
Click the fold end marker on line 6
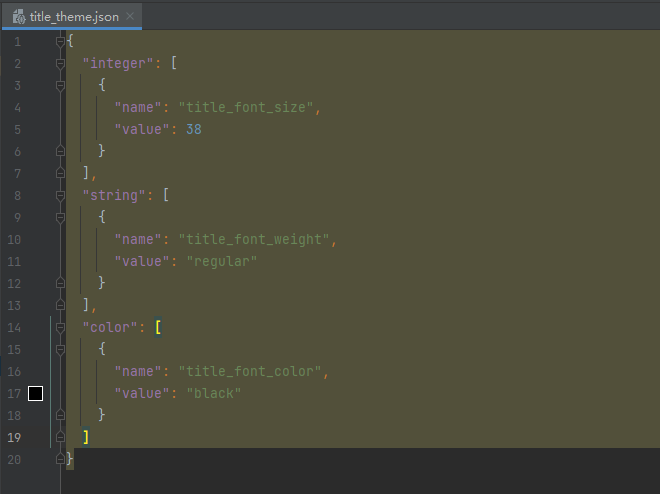(60, 151)
